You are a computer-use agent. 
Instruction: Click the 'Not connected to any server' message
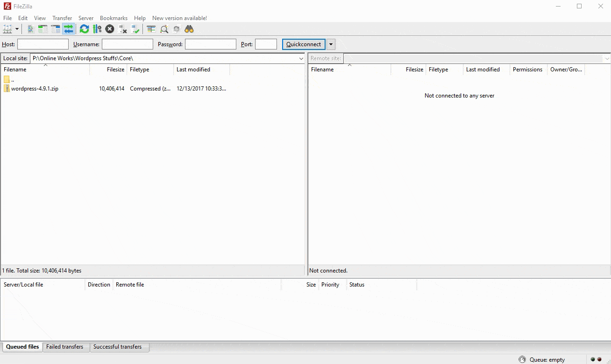(x=459, y=96)
